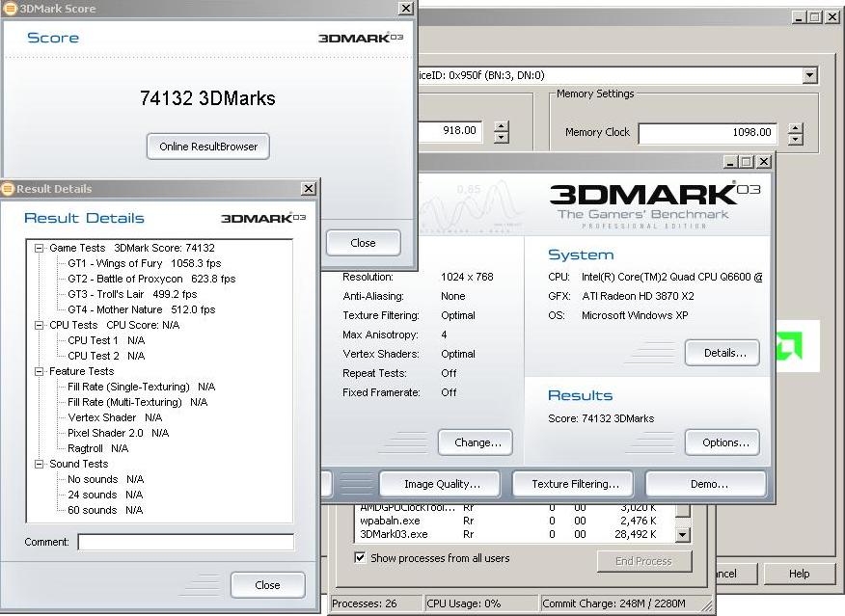Select CPU Test 2 row
This screenshot has width=845, height=616.
coord(106,356)
